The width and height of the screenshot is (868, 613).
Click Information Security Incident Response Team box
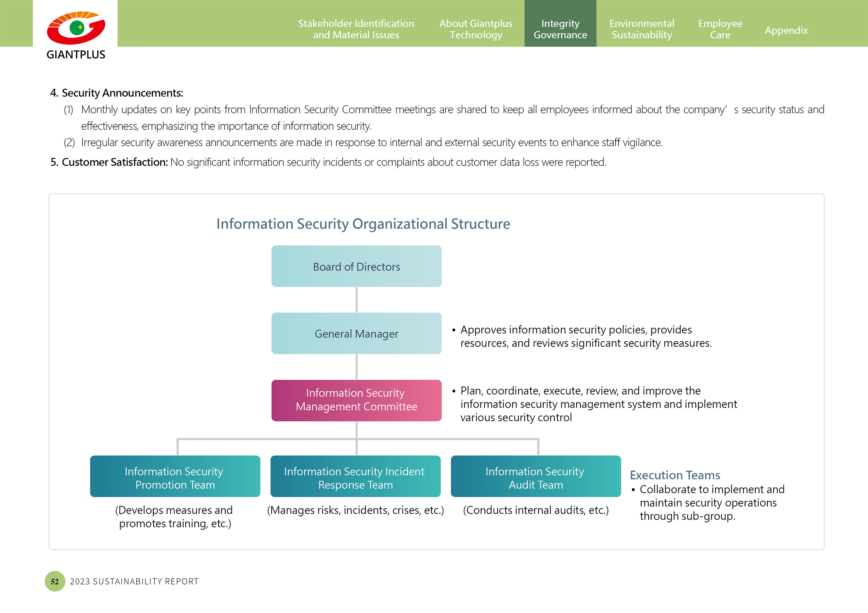(x=356, y=476)
